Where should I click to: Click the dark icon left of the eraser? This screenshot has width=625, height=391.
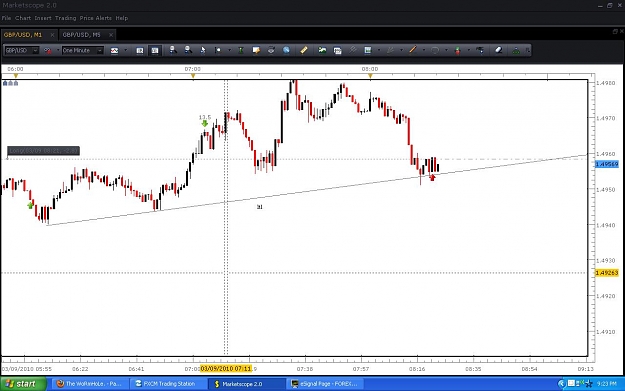pos(480,50)
